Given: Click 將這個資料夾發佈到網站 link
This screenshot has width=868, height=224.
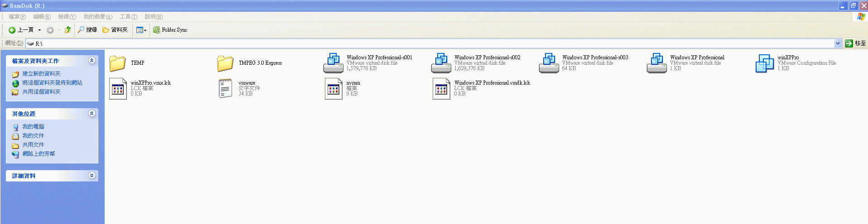Looking at the screenshot, I should click(x=52, y=83).
